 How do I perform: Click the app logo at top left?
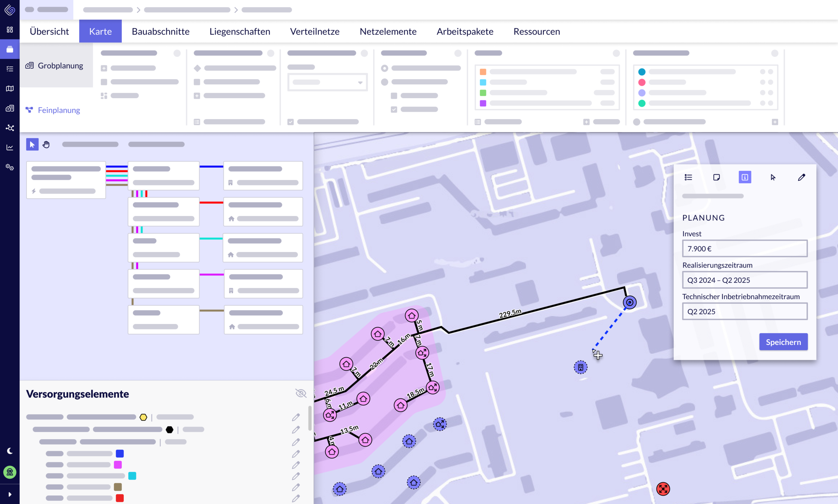coord(10,10)
